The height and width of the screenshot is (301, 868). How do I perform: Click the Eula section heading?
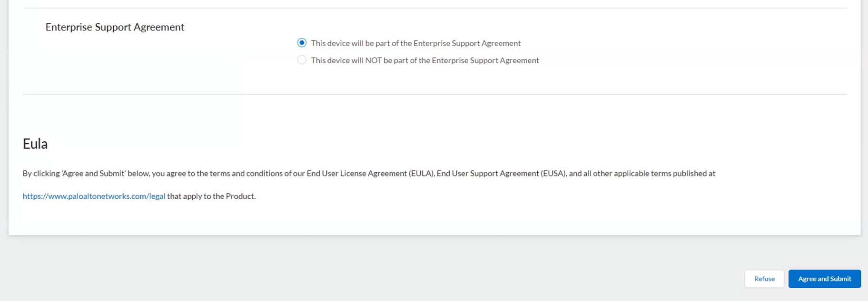[35, 144]
